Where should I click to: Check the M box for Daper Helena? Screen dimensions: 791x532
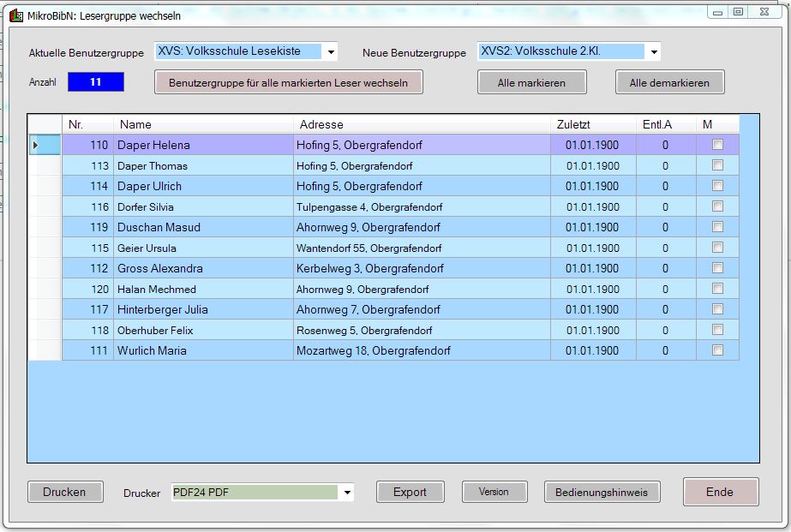click(717, 145)
